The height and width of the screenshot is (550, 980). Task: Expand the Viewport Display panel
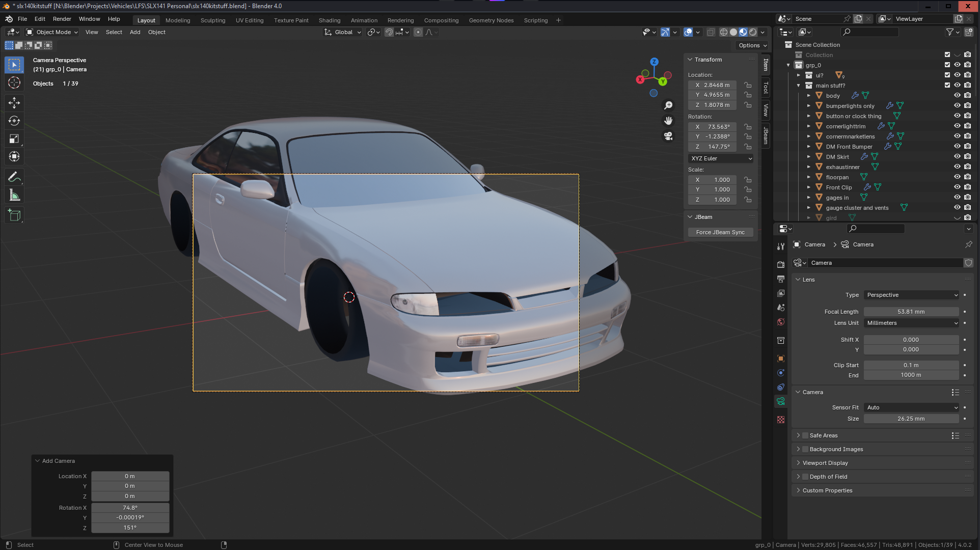825,463
